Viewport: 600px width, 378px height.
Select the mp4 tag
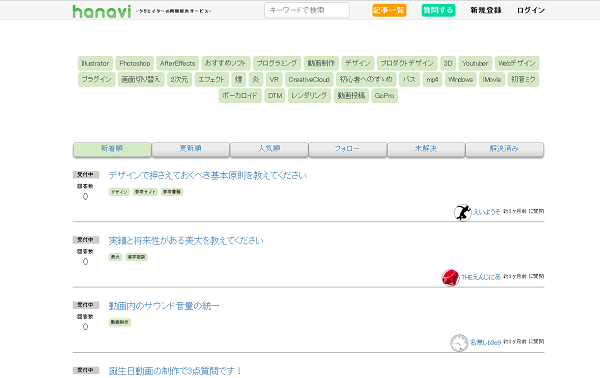tap(432, 79)
